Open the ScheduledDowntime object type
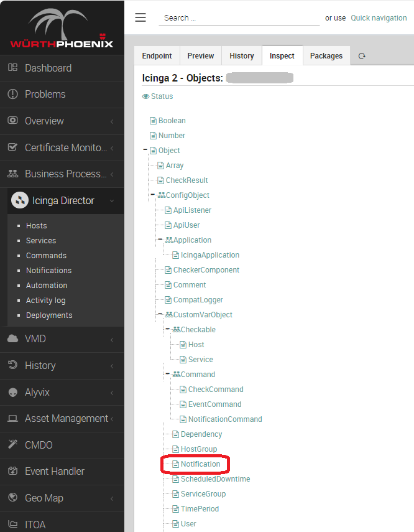The height and width of the screenshot is (532, 414). [x=215, y=478]
